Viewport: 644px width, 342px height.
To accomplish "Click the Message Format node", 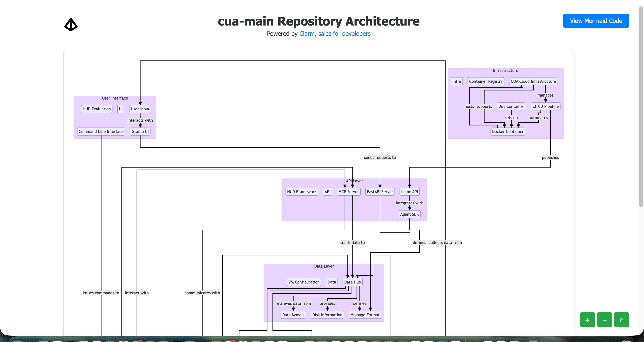I will (x=365, y=315).
